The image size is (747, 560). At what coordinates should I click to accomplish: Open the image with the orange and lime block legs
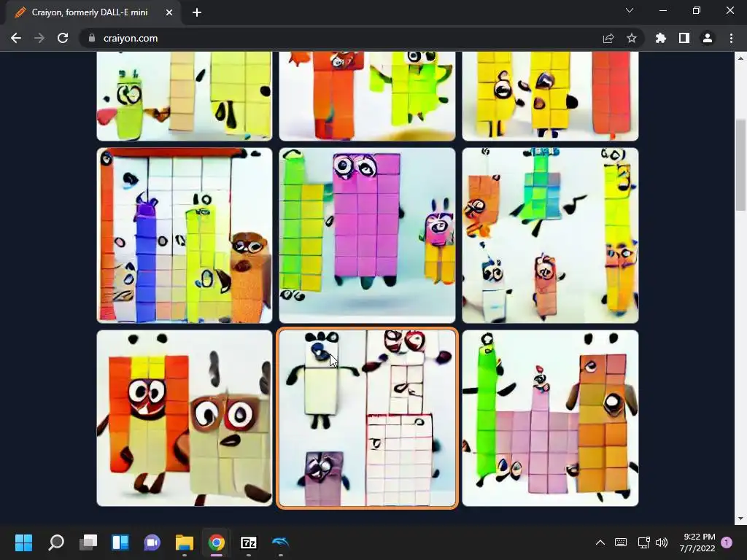pos(367,96)
